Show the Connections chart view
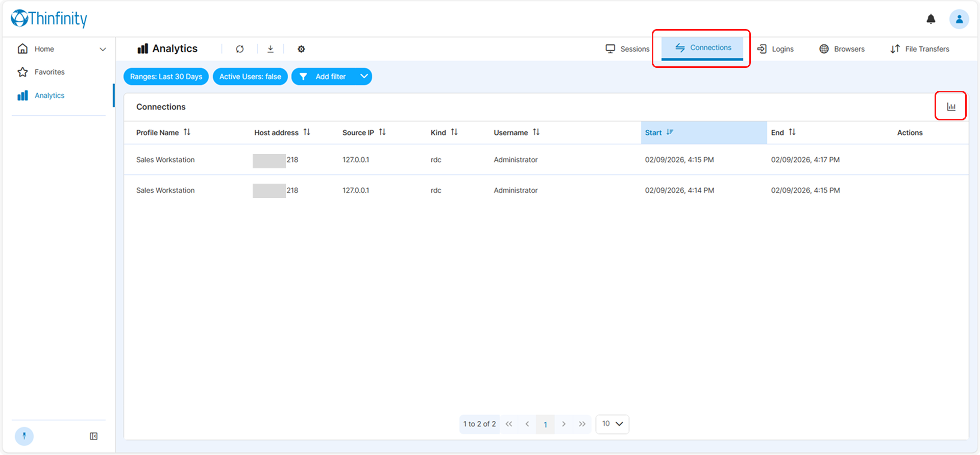Screen dimensions: 980x455 tap(951, 106)
